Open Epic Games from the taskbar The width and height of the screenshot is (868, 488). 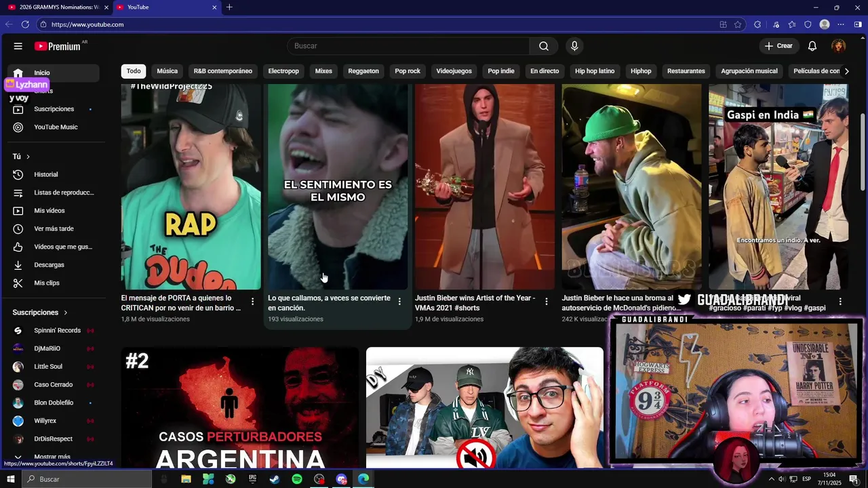[253, 479]
